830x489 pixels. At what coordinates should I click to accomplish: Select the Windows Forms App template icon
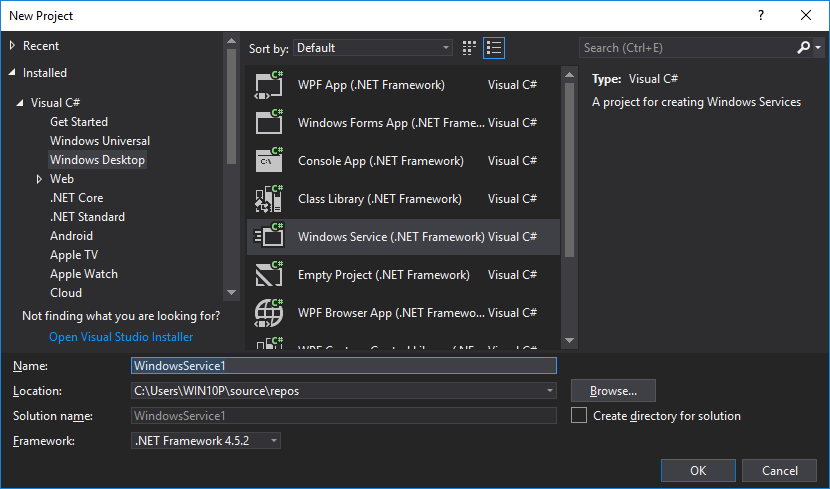pyautogui.click(x=269, y=123)
